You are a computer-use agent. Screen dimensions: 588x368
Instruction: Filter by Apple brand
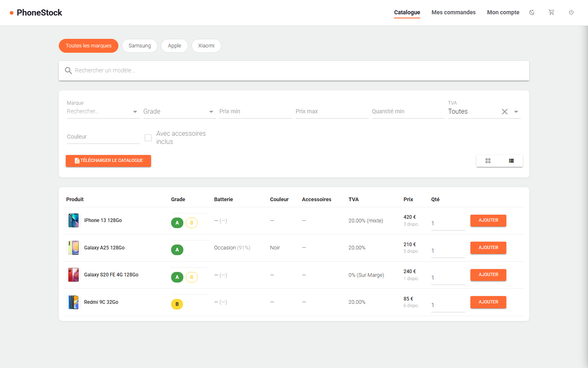point(174,46)
